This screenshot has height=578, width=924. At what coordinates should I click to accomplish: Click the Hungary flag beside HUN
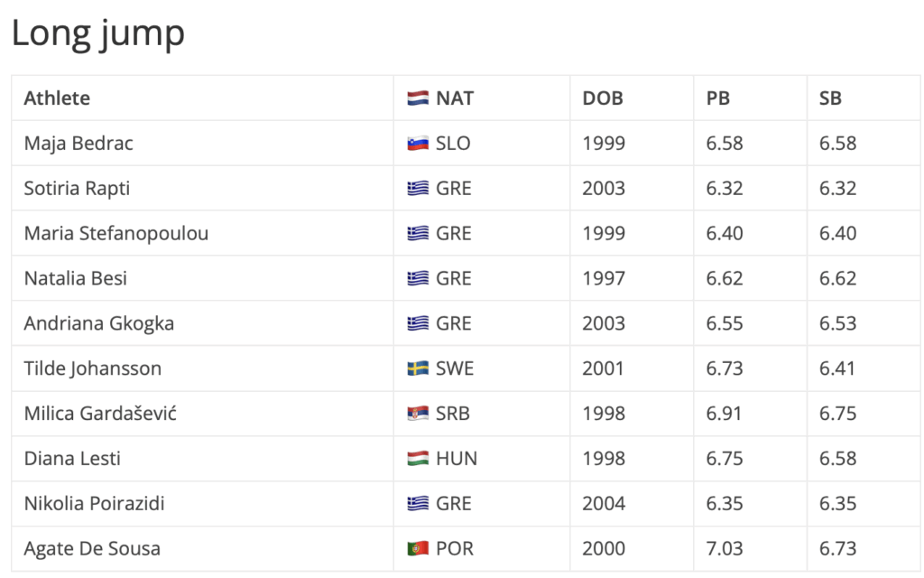point(417,459)
